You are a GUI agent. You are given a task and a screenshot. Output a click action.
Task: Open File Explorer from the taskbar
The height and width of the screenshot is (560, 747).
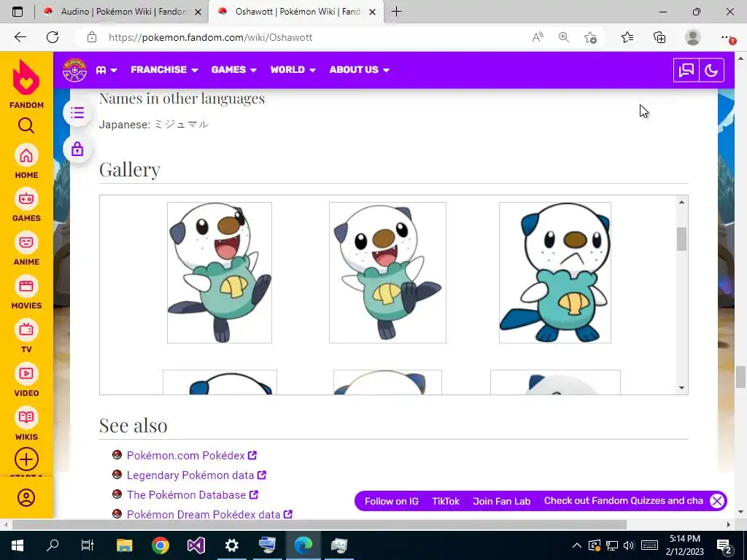(x=125, y=545)
